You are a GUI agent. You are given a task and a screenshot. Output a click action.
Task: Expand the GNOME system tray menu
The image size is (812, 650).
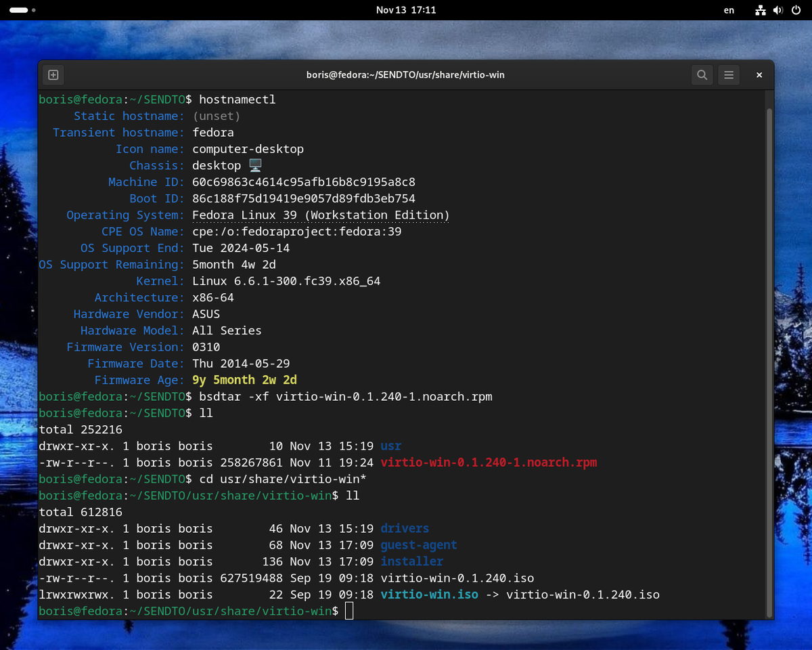coord(777,10)
